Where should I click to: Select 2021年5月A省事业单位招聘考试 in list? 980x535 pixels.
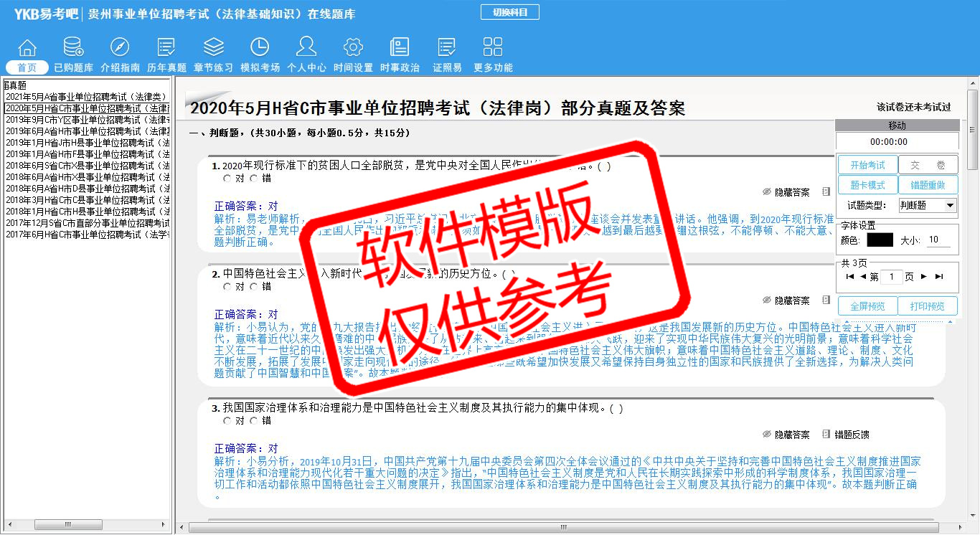(x=86, y=97)
